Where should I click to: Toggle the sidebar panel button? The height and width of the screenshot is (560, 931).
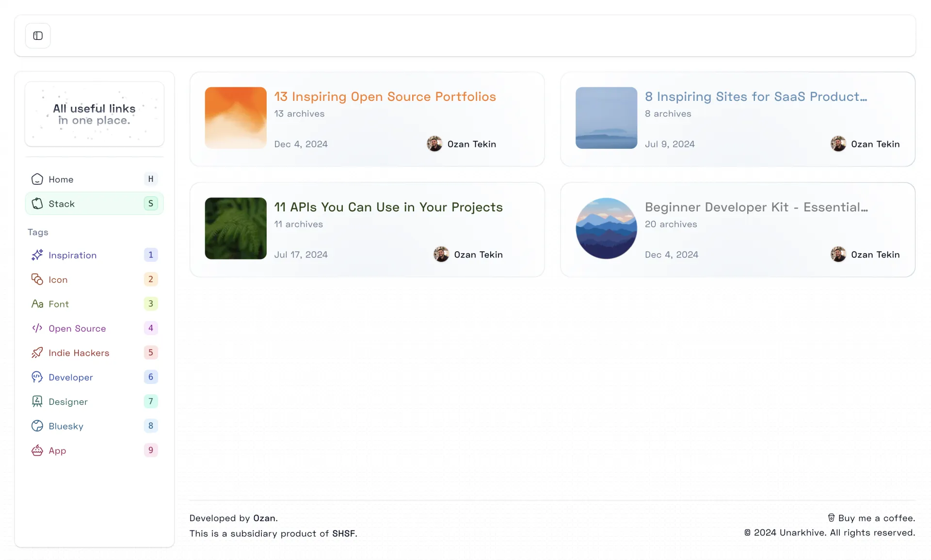[x=38, y=36]
